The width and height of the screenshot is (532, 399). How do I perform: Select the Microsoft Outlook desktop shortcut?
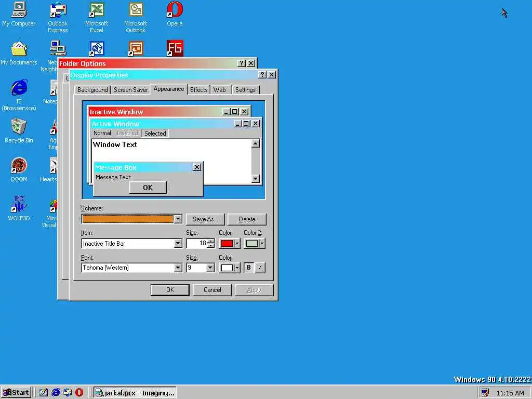(136, 18)
